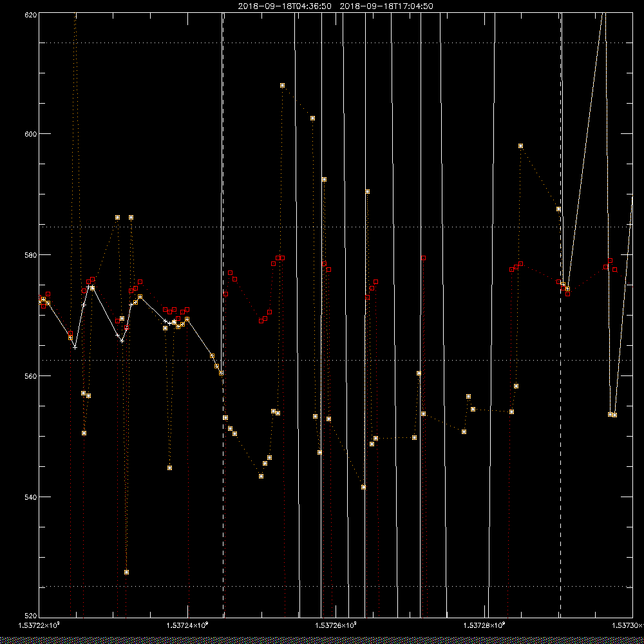Select the y-axis label 600
The image size is (644, 644).
(x=31, y=134)
